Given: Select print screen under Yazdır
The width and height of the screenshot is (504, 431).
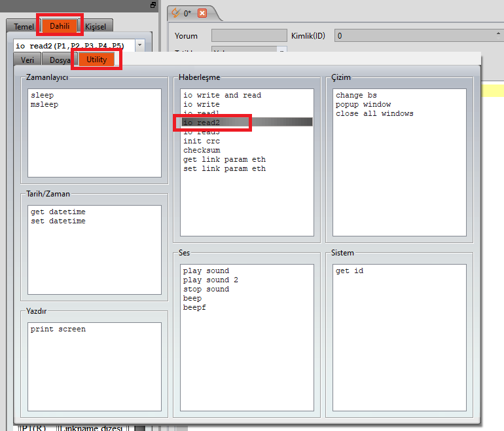Looking at the screenshot, I should [x=58, y=329].
